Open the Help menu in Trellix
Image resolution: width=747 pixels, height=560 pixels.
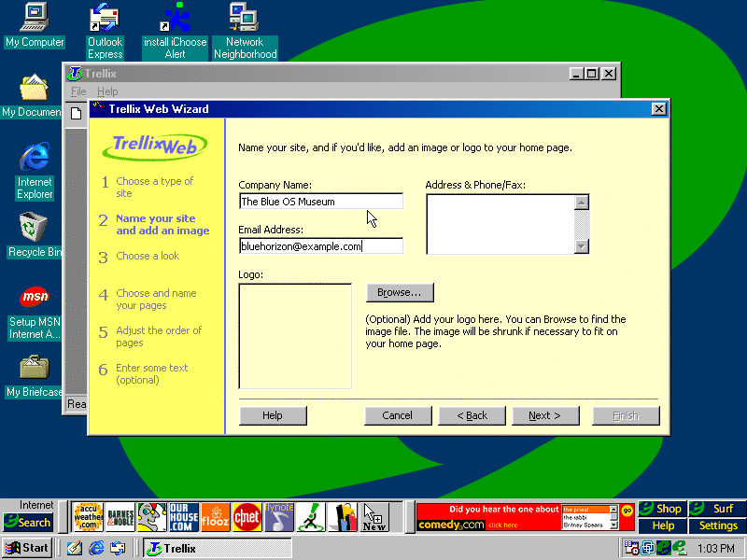pos(107,92)
